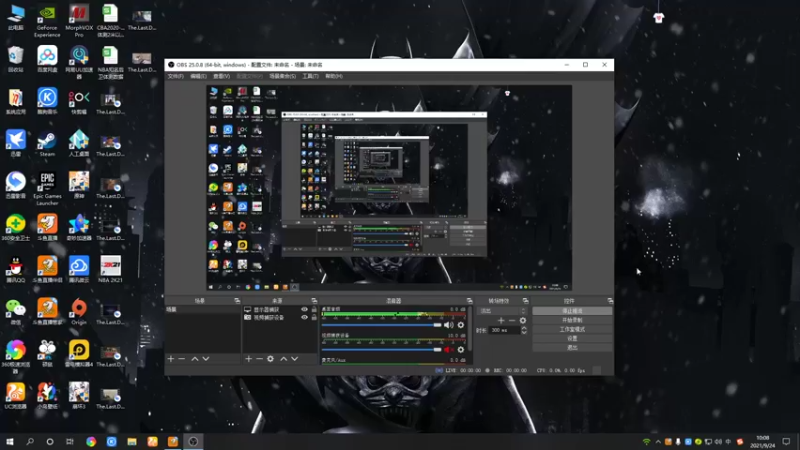800x450 pixels.
Task: Expand hidden system tray icons chevron
Action: click(x=658, y=442)
